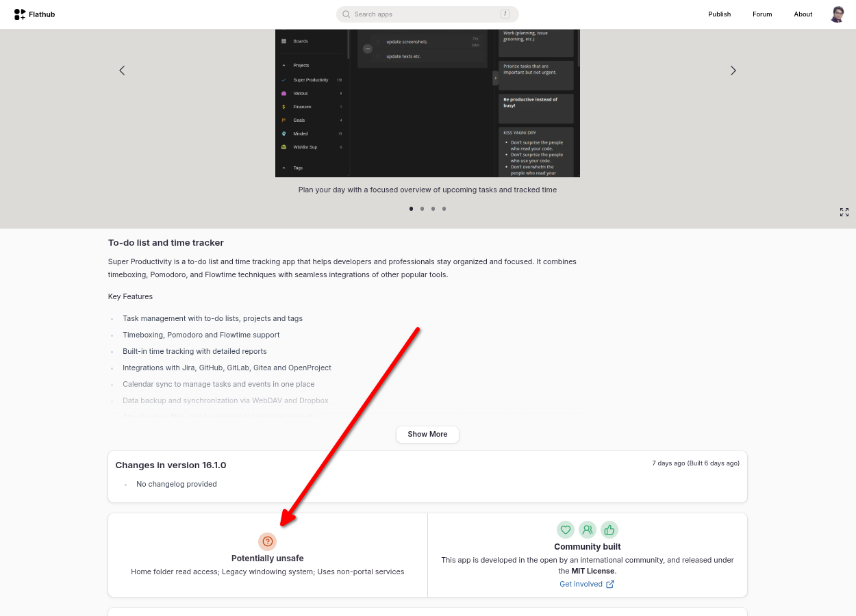The height and width of the screenshot is (616, 856).
Task: Click the thumbs-up icon in Community built
Action: click(609, 529)
